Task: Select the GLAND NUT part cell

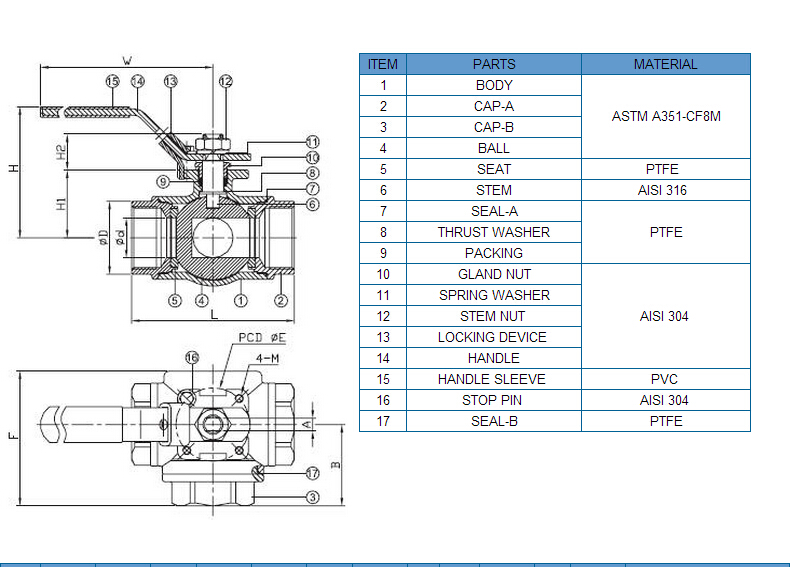Action: [x=494, y=274]
